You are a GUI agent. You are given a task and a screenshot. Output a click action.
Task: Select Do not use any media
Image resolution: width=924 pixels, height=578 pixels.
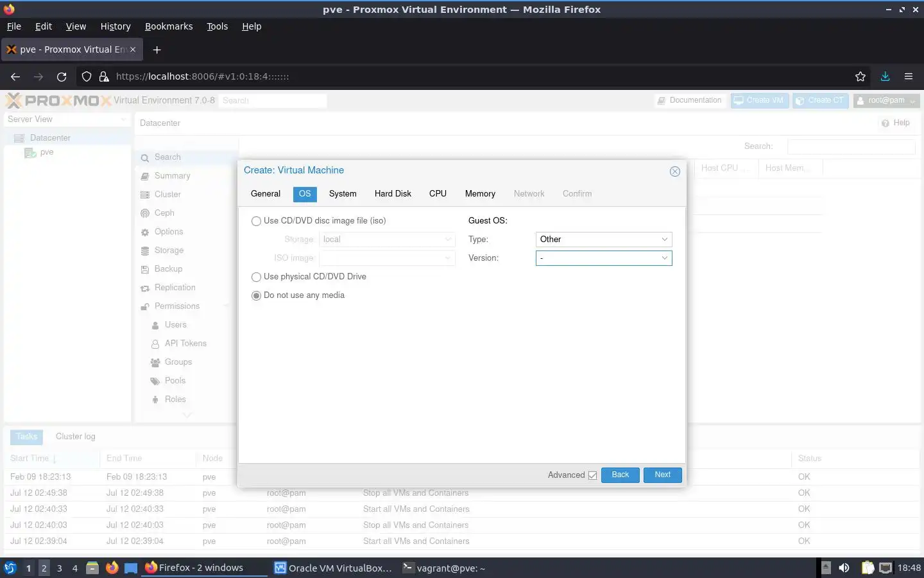click(x=256, y=295)
